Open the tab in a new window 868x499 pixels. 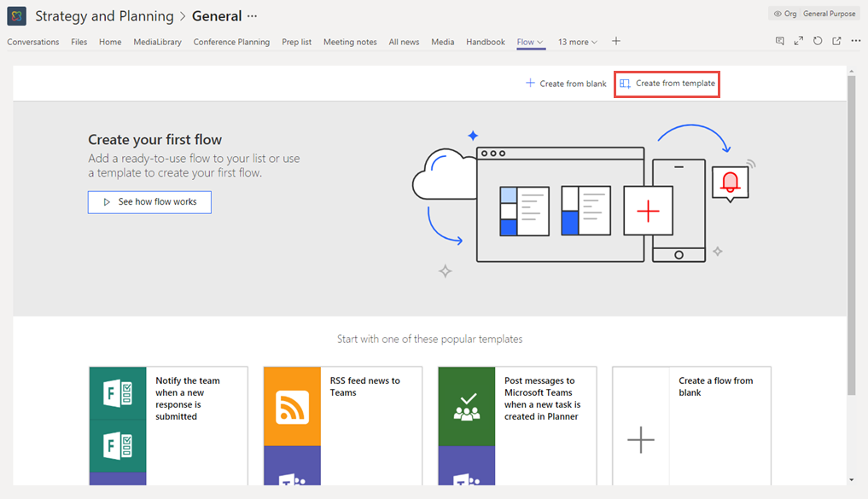[836, 41]
